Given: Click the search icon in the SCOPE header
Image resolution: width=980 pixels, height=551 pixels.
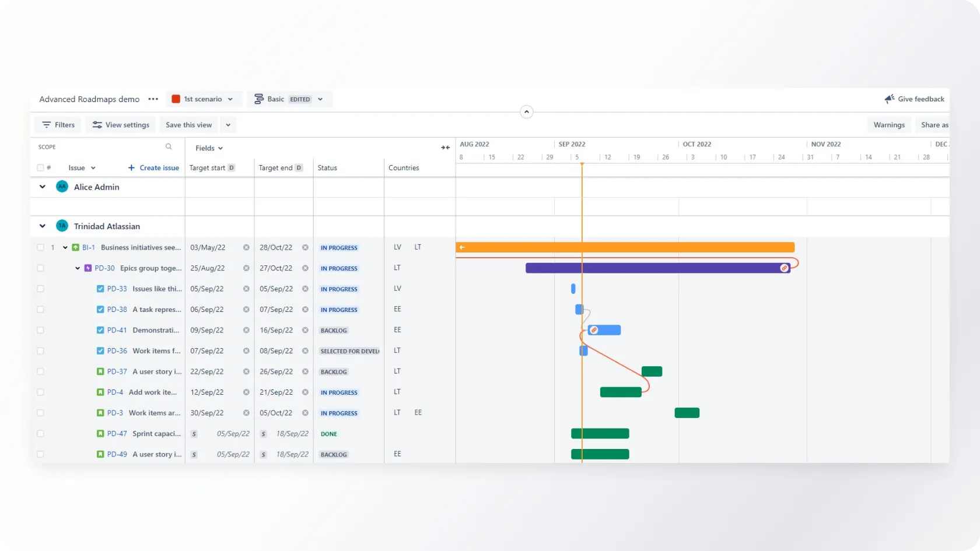Looking at the screenshot, I should pyautogui.click(x=169, y=147).
